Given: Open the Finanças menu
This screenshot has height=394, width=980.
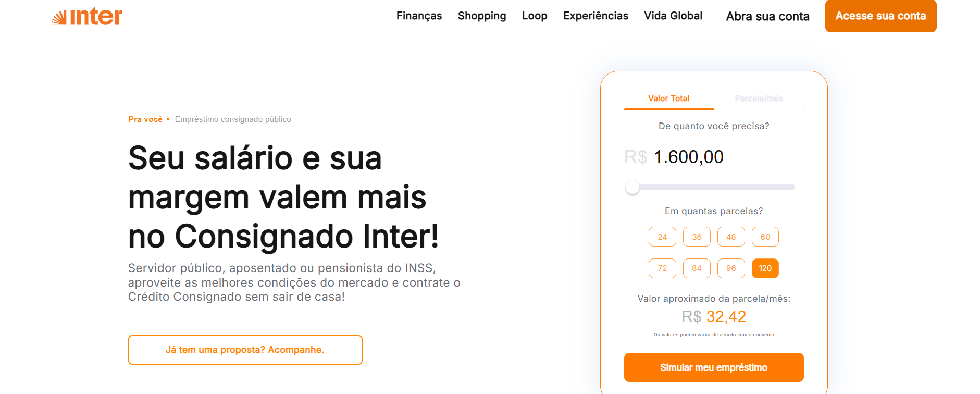Looking at the screenshot, I should click(419, 16).
